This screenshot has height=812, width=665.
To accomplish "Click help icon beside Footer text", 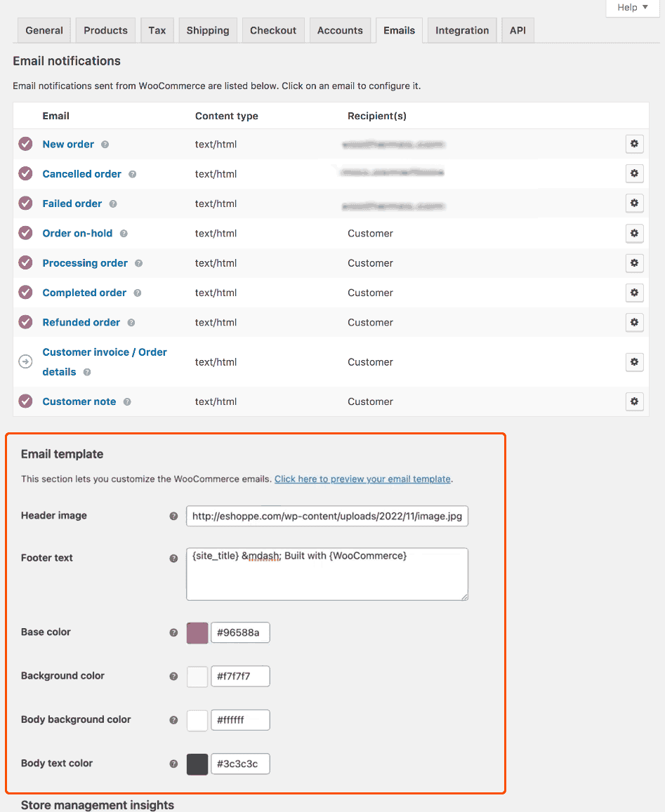I will click(173, 559).
